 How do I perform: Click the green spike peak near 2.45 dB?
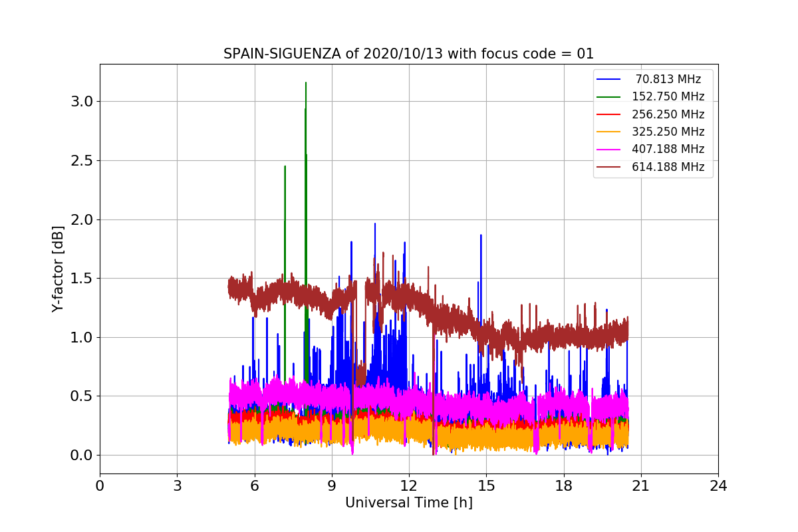point(285,167)
